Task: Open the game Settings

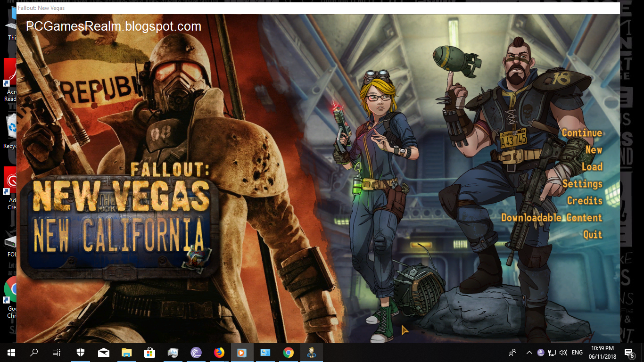Action: 583,184
